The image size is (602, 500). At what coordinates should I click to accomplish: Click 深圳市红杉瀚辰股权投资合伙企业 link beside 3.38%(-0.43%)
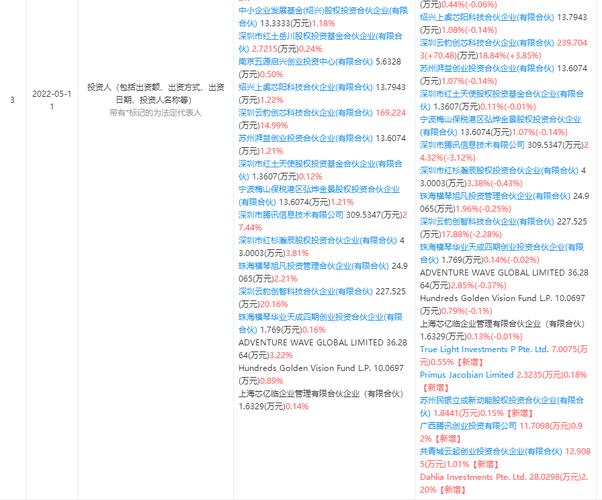point(499,171)
